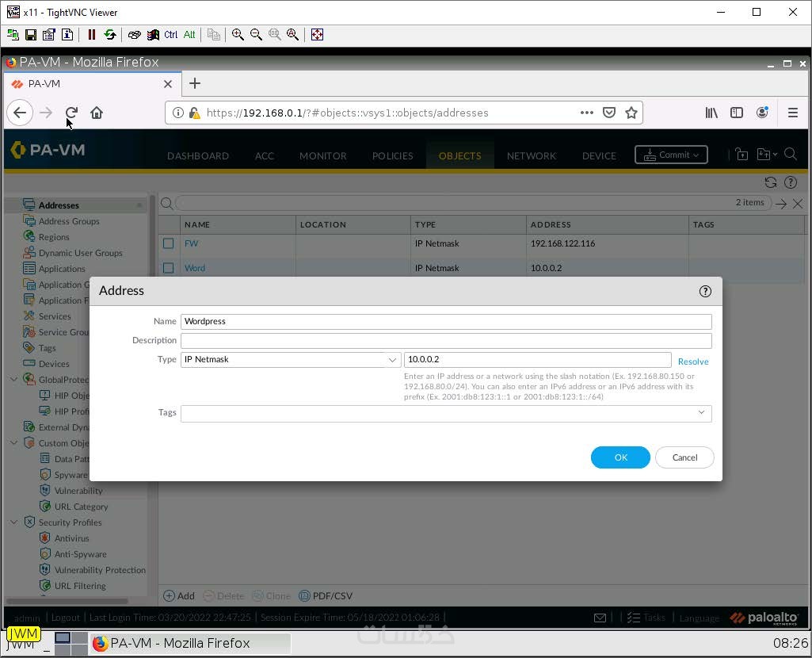Image resolution: width=812 pixels, height=658 pixels.
Task: Open the Commit dropdown
Action: tap(671, 155)
